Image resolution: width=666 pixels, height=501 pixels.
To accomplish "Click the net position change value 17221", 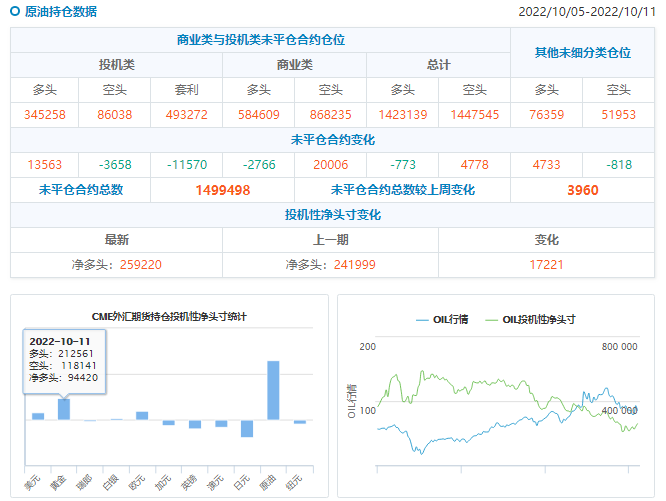I will [x=547, y=264].
